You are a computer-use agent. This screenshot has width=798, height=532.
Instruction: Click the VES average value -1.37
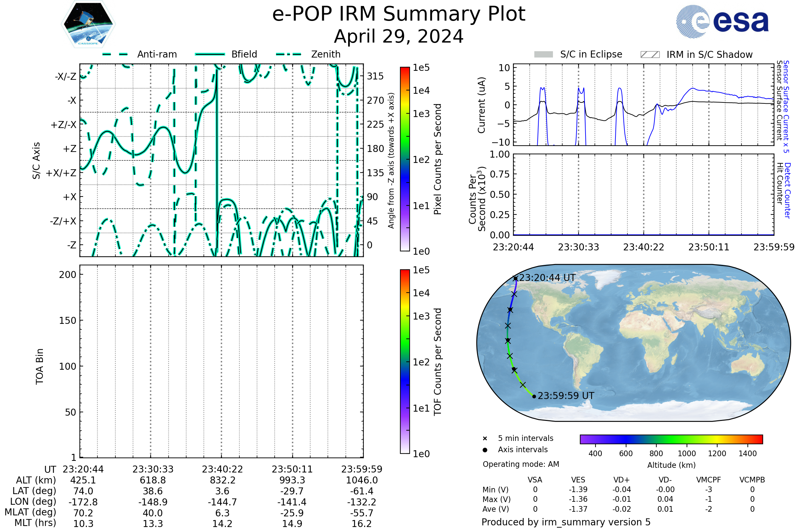pyautogui.click(x=578, y=509)
